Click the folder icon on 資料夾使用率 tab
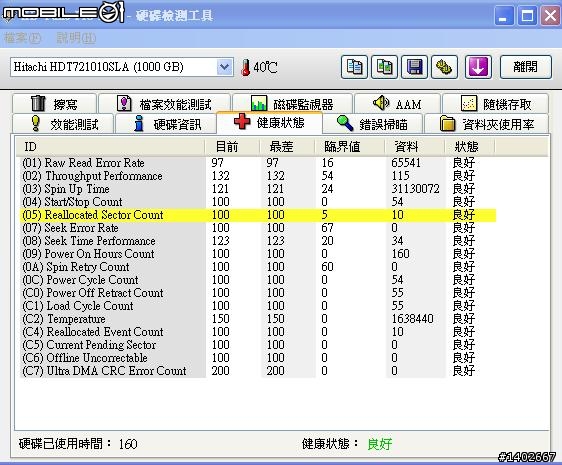 [447, 123]
